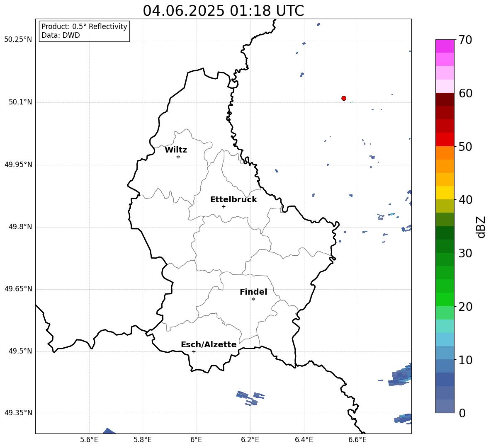This screenshot has height=448, width=491.
Task: Click the longitude label '6.6°E'
Action: point(357,440)
